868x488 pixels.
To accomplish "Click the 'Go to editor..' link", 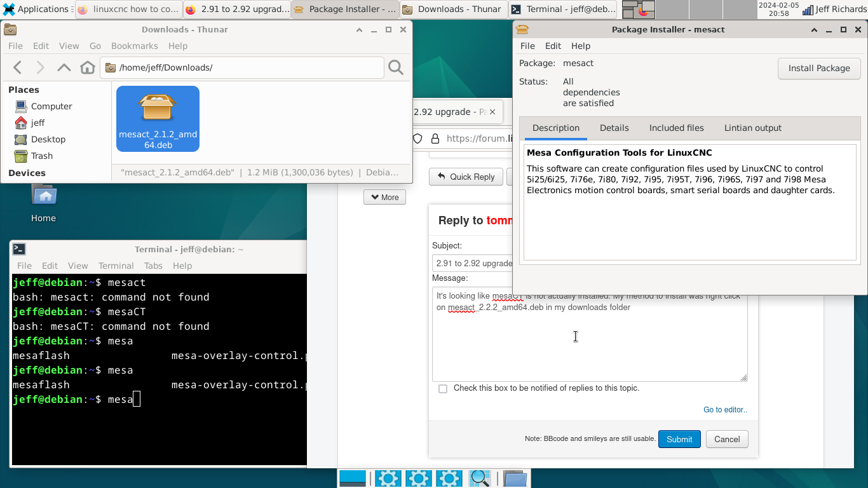I will [726, 410].
